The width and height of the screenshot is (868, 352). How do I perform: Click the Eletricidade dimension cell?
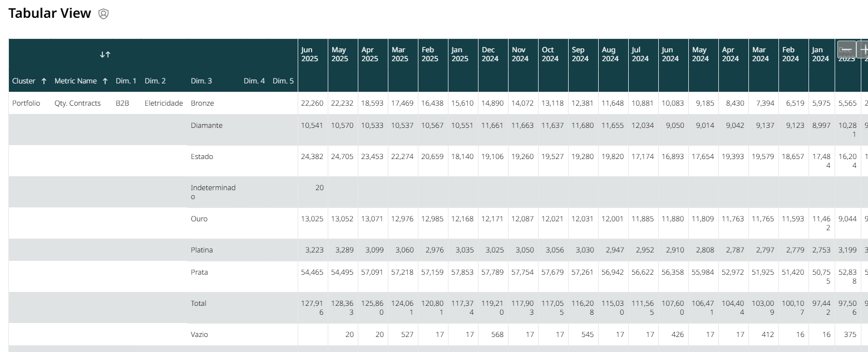(x=164, y=103)
